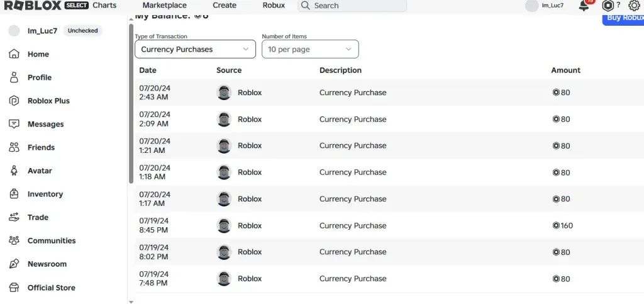644x304 pixels.
Task: Click the Amount column header
Action: click(565, 70)
